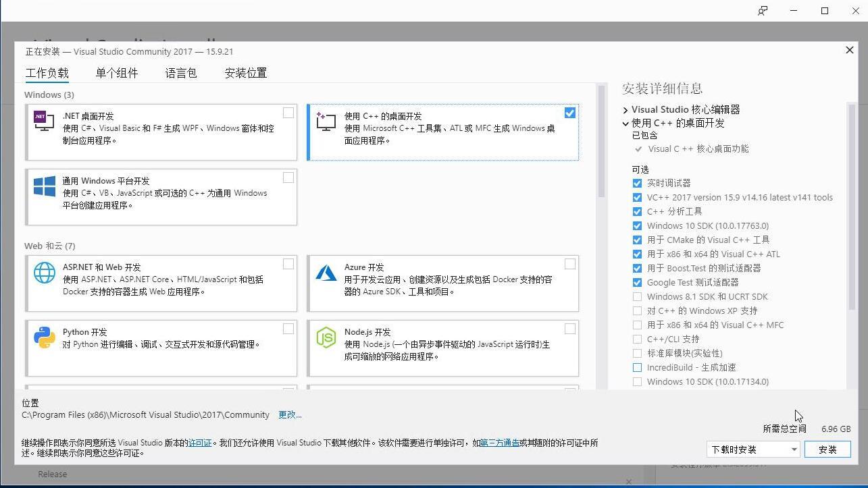Check the Node.js 开发 workload checkbox
Screen dimensions: 868x488
click(570, 329)
